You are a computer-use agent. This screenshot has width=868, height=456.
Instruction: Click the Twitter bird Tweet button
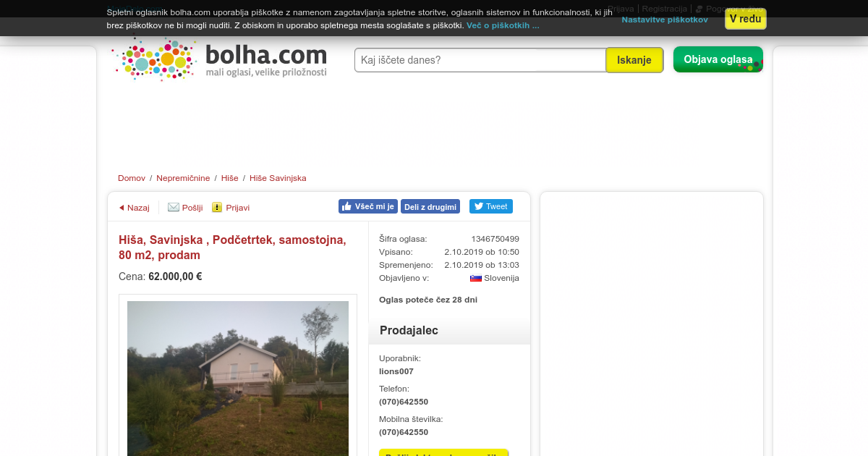491,206
